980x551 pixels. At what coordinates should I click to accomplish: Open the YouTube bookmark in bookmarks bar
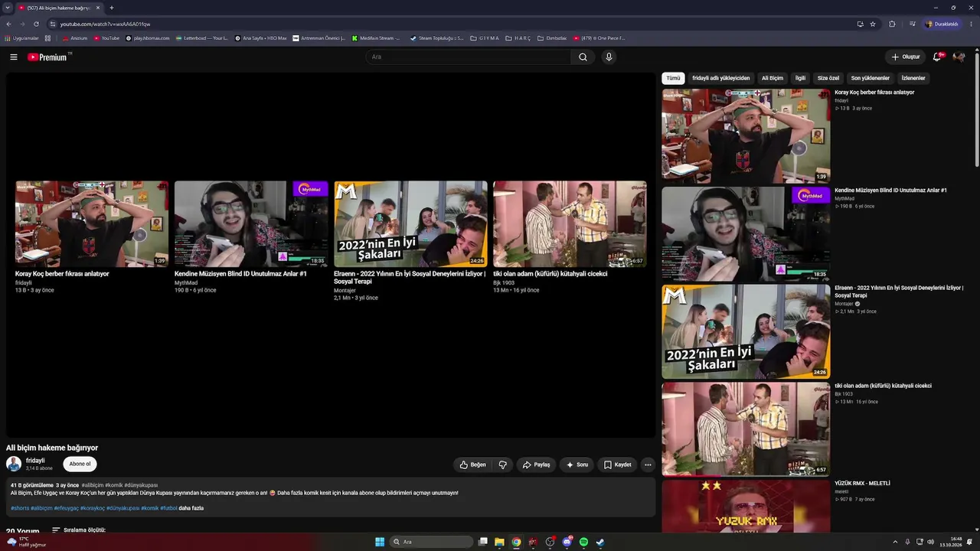(x=107, y=37)
